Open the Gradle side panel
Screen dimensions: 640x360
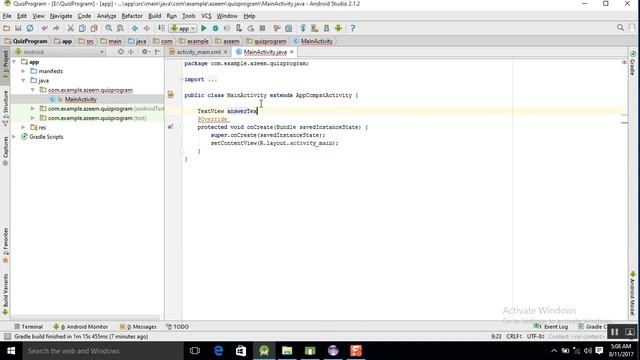click(633, 63)
